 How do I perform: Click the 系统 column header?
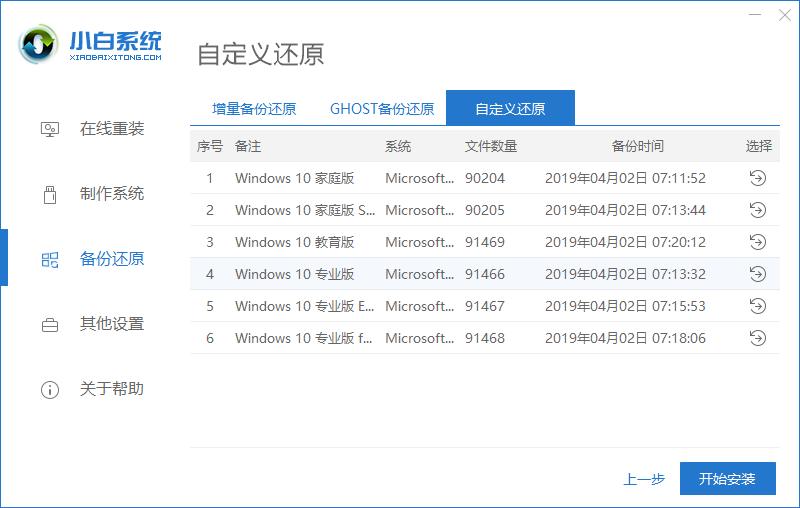tap(398, 146)
